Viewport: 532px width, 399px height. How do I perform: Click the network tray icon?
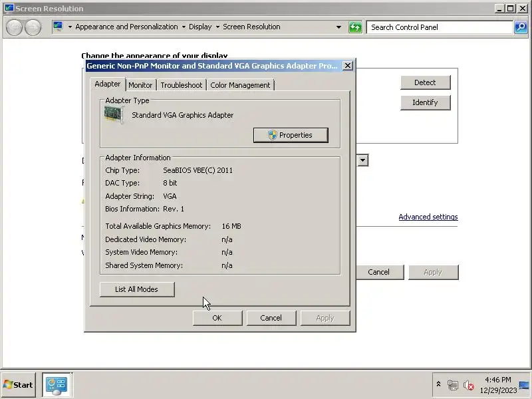coord(453,385)
